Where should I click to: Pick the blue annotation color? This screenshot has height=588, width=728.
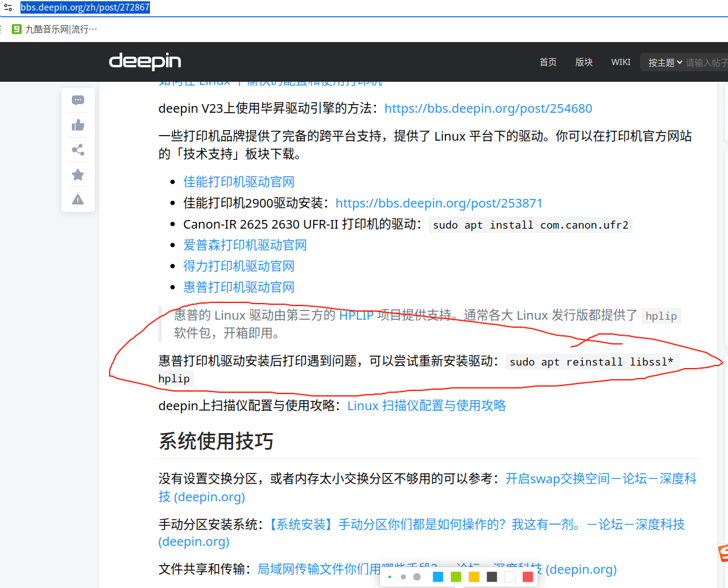[438, 577]
